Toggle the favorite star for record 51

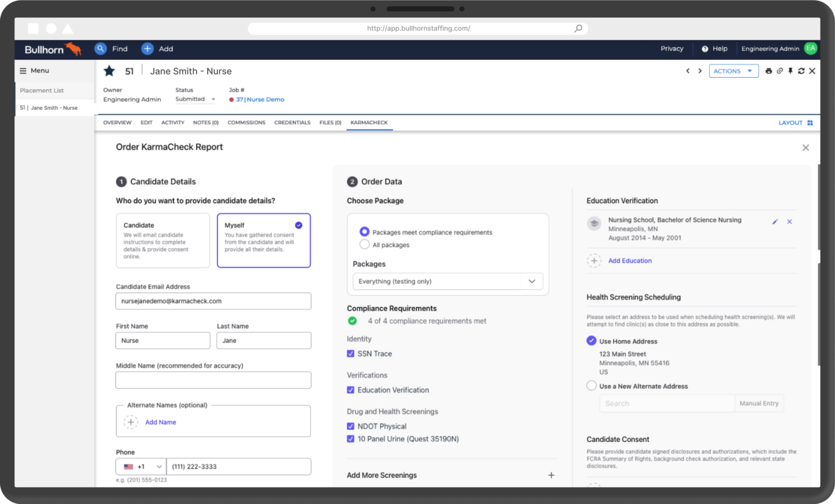click(x=109, y=71)
